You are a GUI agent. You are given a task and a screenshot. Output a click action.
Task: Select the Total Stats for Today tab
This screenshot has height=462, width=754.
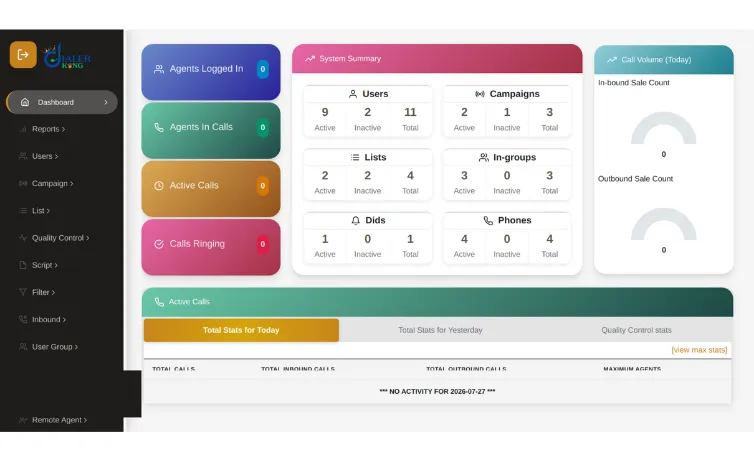tap(241, 330)
